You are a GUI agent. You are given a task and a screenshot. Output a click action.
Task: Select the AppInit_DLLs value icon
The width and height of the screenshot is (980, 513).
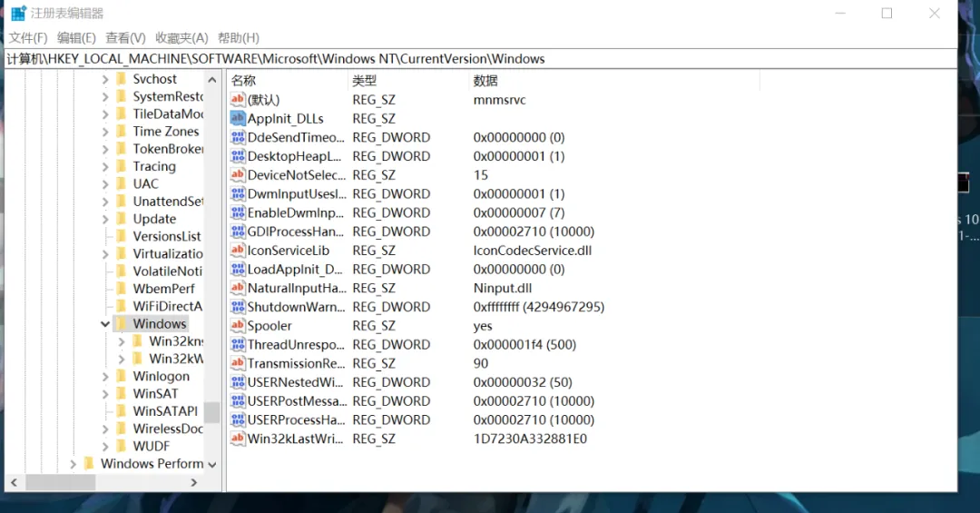click(238, 118)
